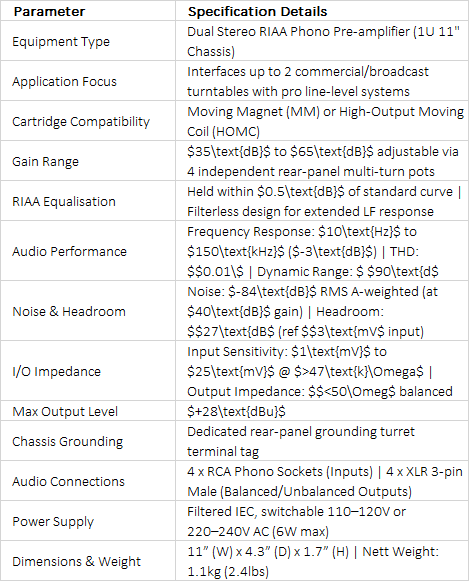Select the Audio Performance cell
This screenshot has height=581, width=469.
pos(88,251)
